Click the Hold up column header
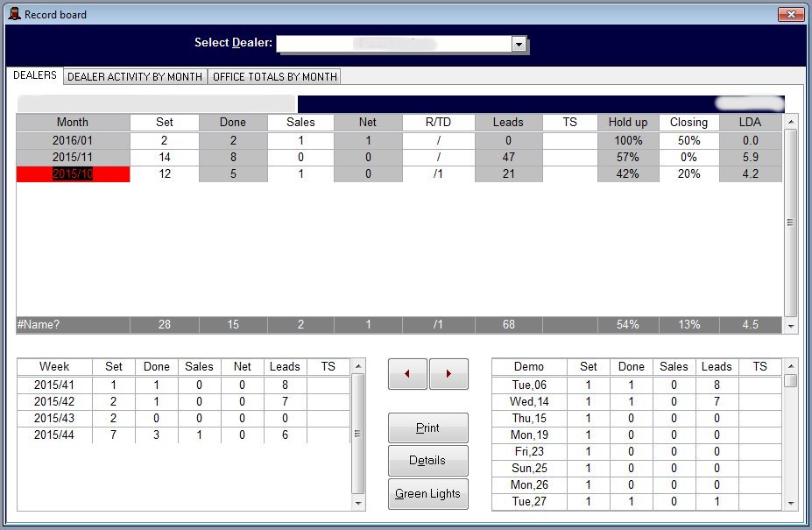The height and width of the screenshot is (530, 812). pos(628,123)
